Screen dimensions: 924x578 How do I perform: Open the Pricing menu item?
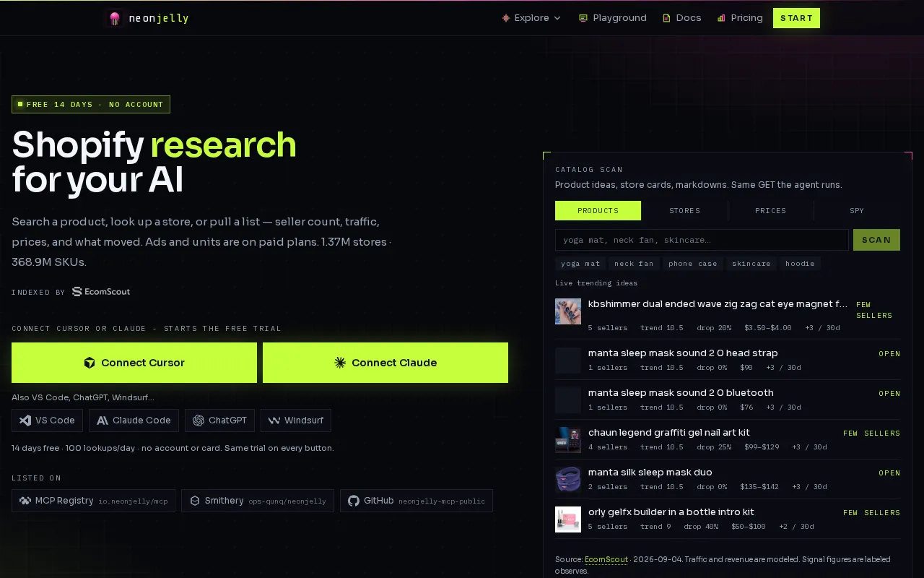click(x=740, y=18)
